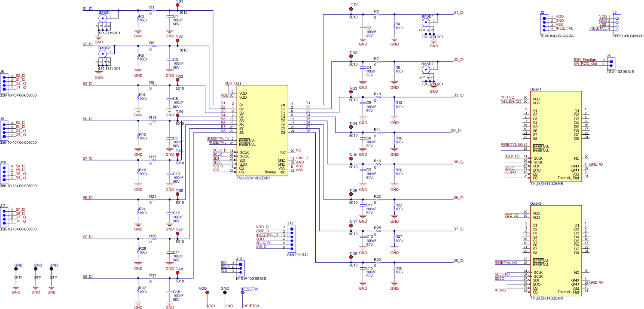Click the T-D5 red test point
The image size is (644, 309).
(352, 159)
